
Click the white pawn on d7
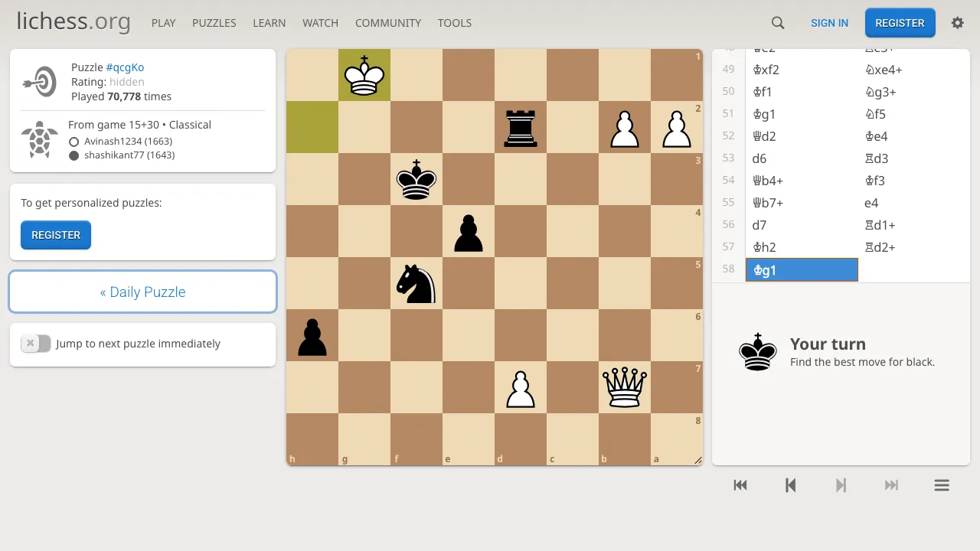521,387
